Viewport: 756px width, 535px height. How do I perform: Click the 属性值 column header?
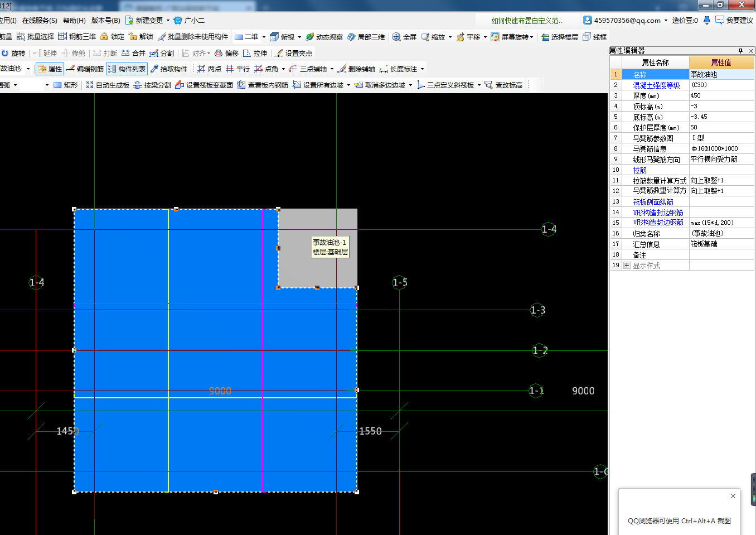(x=721, y=62)
